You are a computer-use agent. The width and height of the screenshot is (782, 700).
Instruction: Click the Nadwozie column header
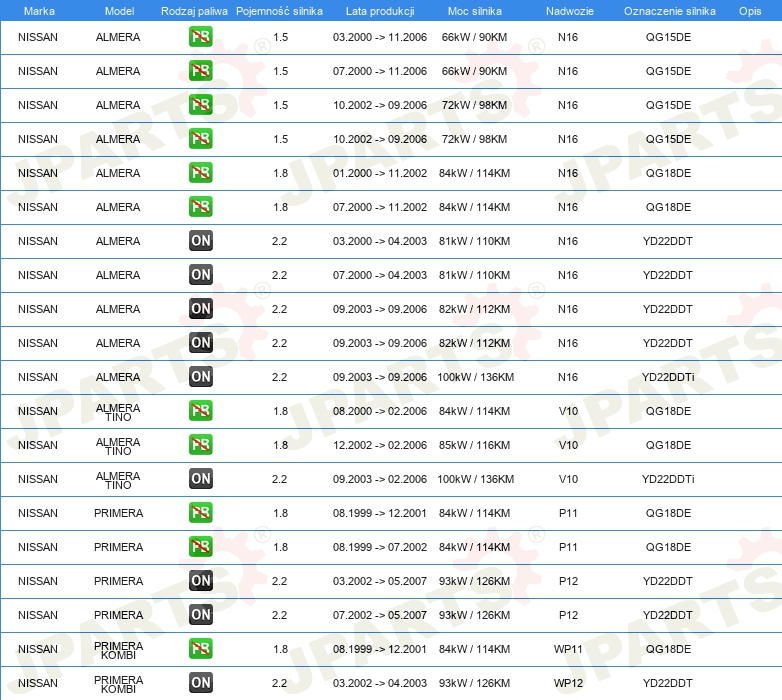tap(570, 11)
